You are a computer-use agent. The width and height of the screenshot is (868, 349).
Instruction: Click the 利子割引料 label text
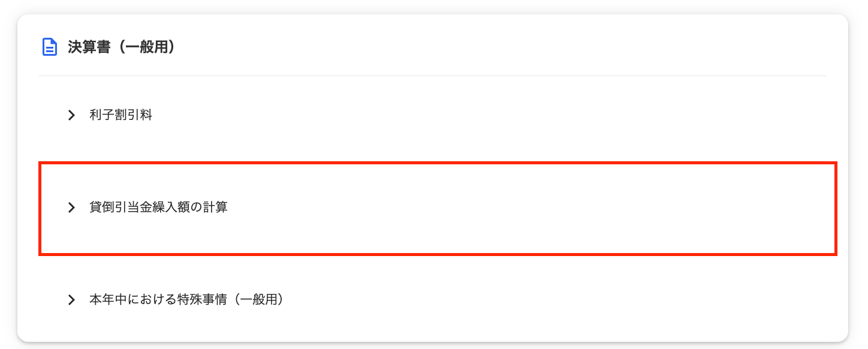coord(120,115)
